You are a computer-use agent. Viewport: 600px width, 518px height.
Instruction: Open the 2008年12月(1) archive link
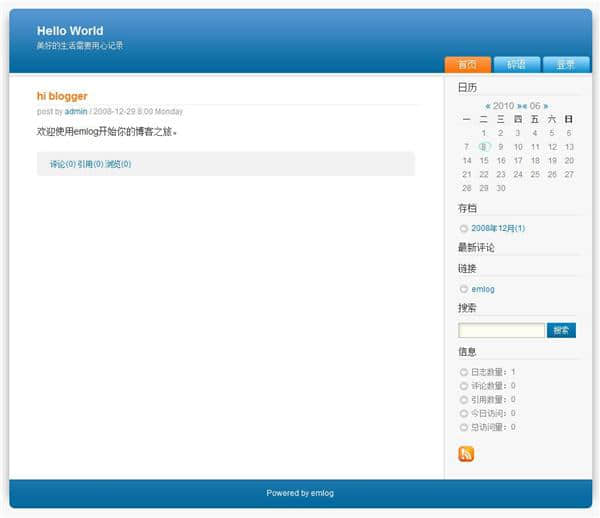(498, 228)
